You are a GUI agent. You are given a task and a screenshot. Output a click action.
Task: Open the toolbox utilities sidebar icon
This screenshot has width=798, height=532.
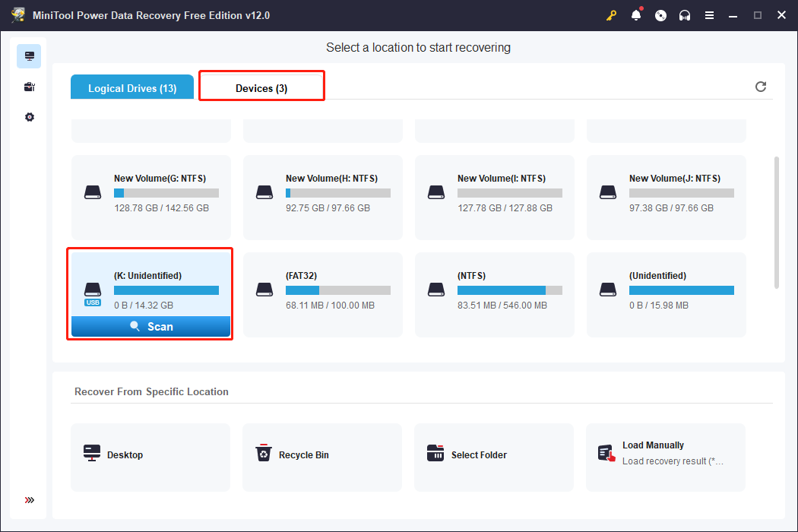tap(29, 87)
